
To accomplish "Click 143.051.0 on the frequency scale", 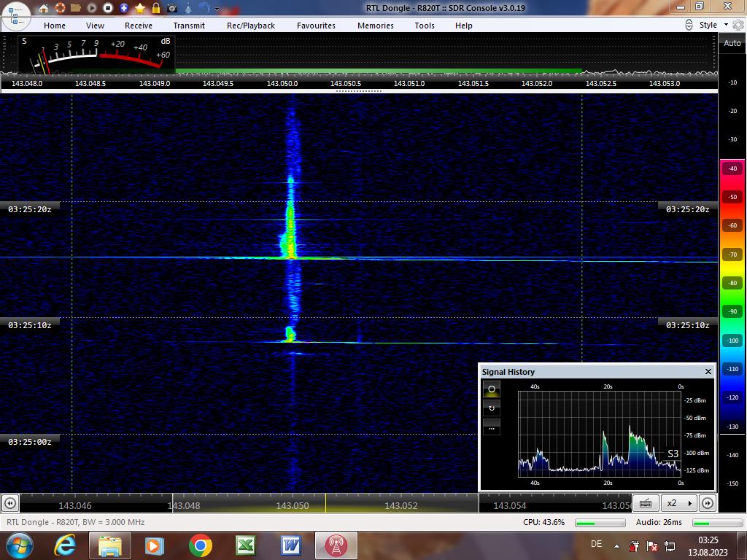I will pyautogui.click(x=409, y=83).
